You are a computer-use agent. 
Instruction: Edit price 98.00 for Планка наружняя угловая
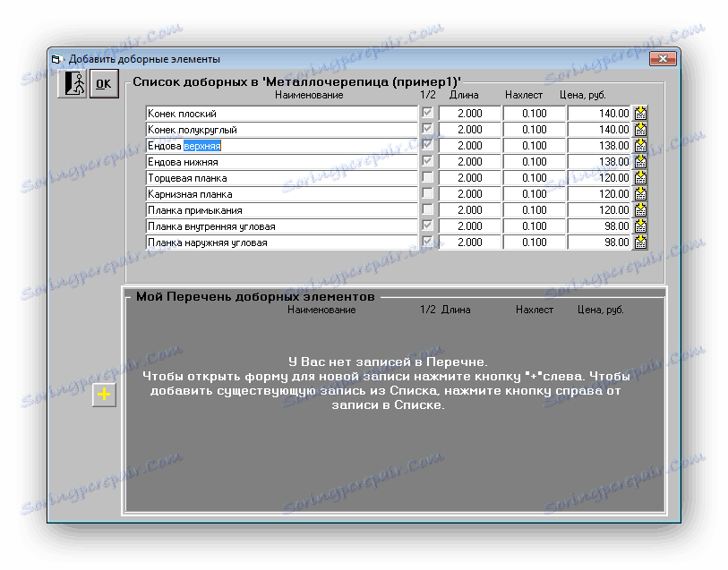click(x=599, y=242)
